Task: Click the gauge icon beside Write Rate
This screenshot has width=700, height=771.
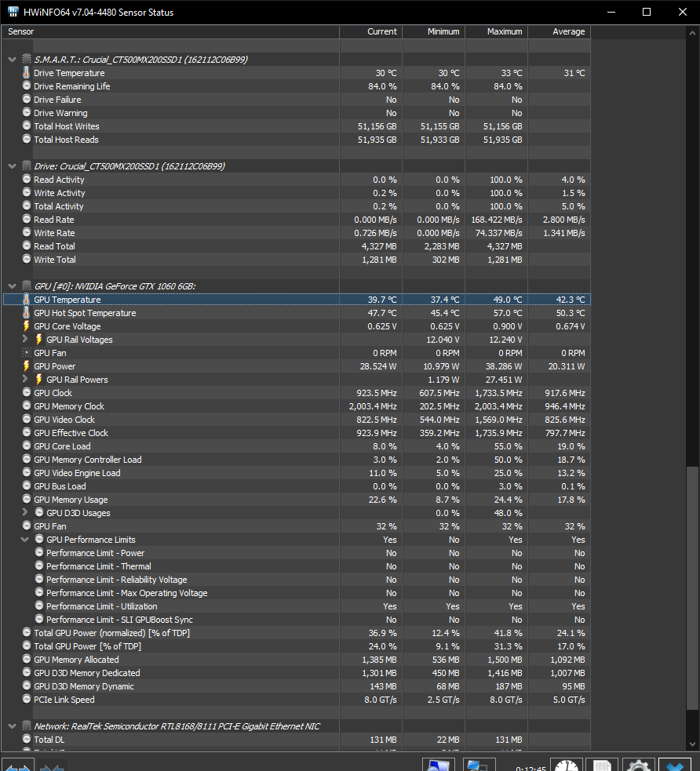Action: [x=27, y=233]
